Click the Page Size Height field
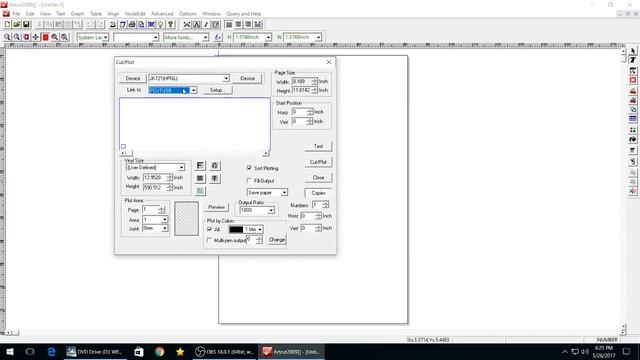640x360 pixels. tap(302, 90)
